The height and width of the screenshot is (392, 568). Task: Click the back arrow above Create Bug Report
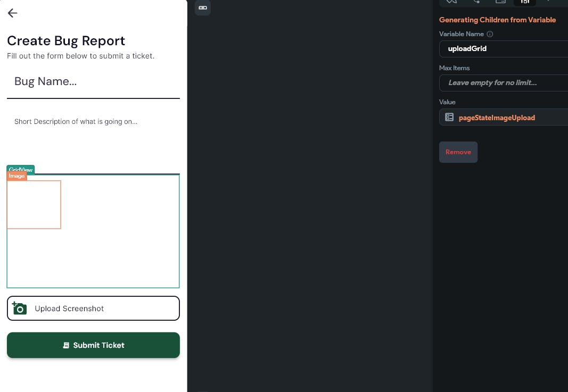[12, 13]
